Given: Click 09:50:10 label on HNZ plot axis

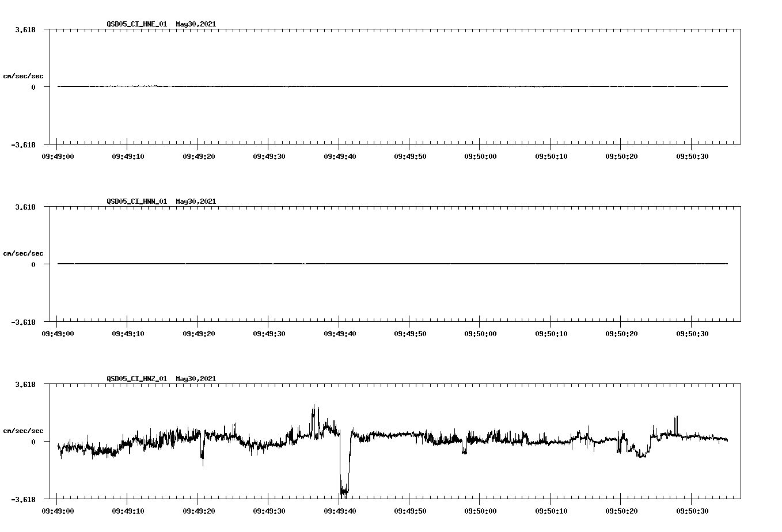Looking at the screenshot, I should pos(551,511).
